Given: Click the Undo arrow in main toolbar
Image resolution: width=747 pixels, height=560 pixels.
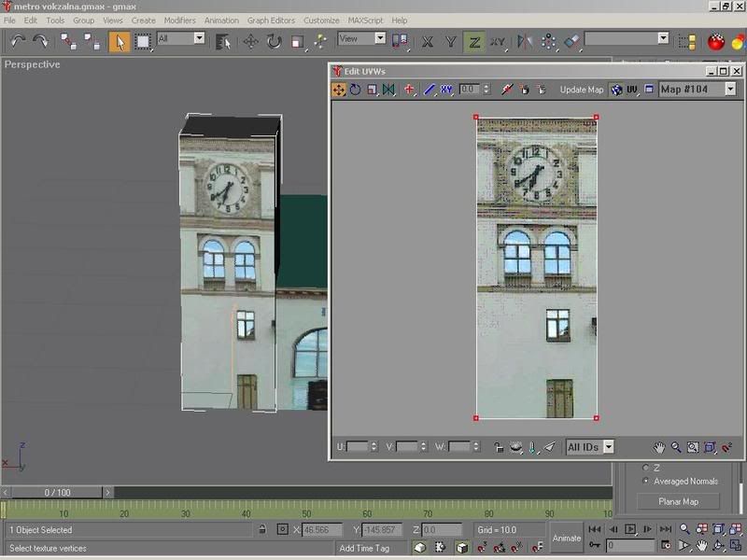Looking at the screenshot, I should pyautogui.click(x=18, y=41).
